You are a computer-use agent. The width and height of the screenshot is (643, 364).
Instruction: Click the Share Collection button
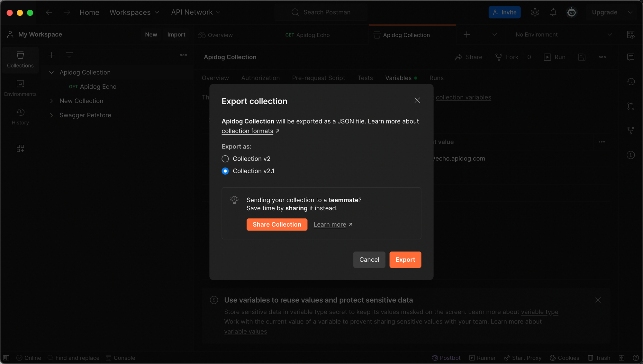pyautogui.click(x=277, y=224)
